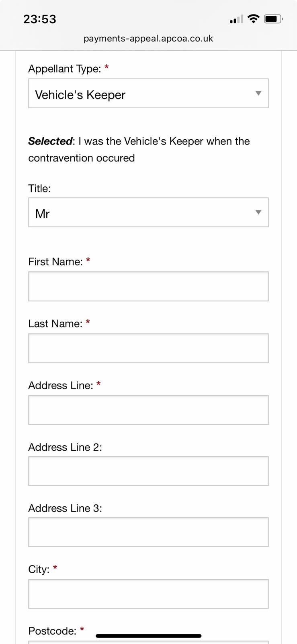297x644 pixels.
Task: Tap the City field label
Action: pos(39,569)
